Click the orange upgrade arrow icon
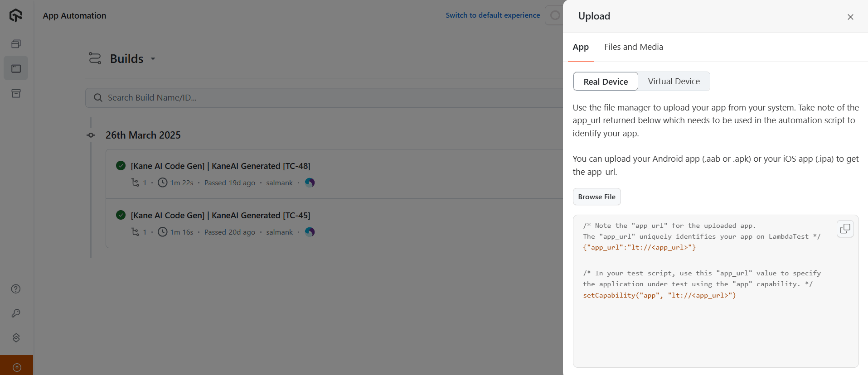This screenshot has width=868, height=375. click(17, 367)
